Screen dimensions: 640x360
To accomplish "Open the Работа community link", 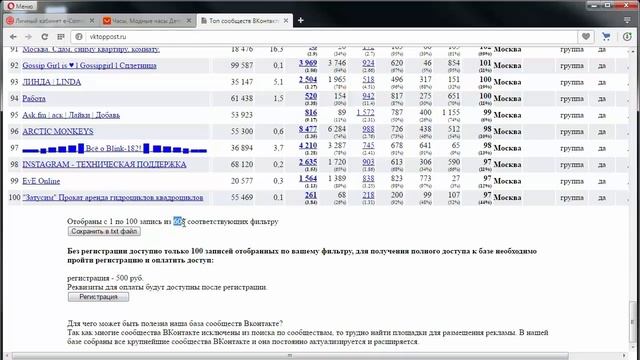I will [x=34, y=98].
